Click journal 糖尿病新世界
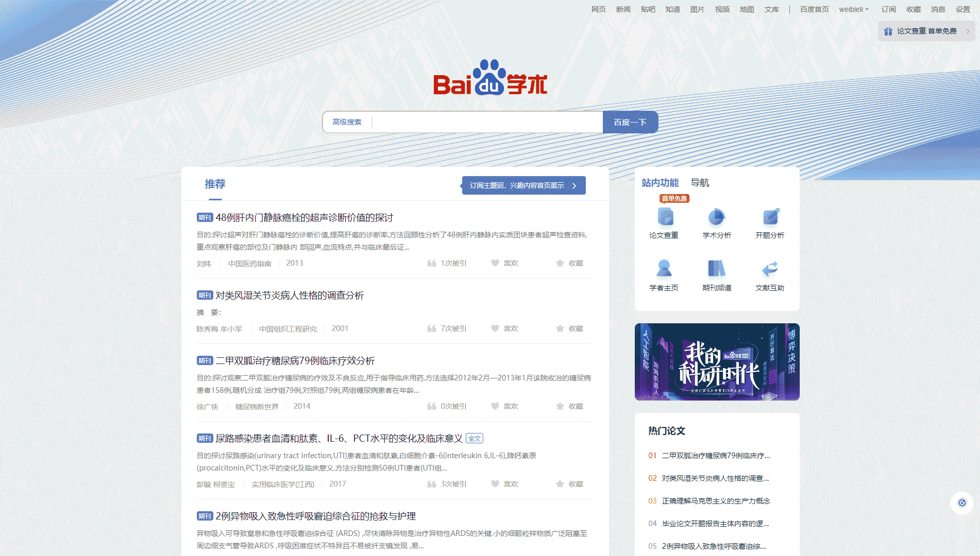This screenshot has height=556, width=980. tap(257, 407)
